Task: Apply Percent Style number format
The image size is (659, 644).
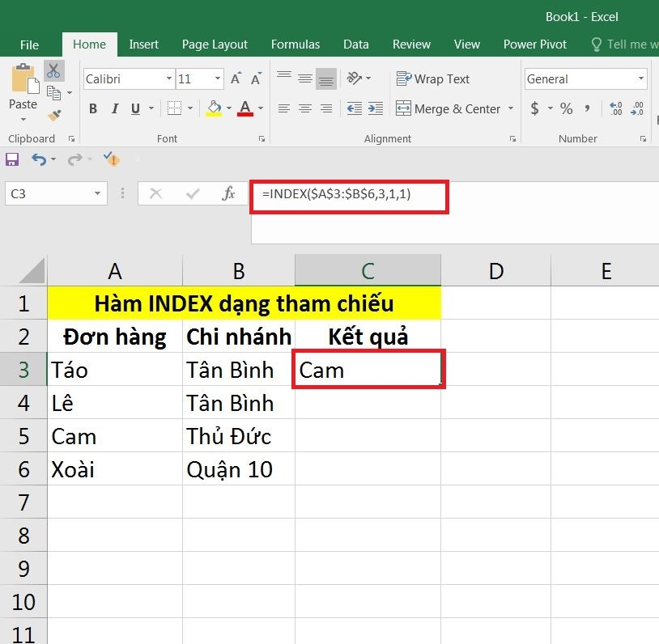Action: pyautogui.click(x=566, y=108)
